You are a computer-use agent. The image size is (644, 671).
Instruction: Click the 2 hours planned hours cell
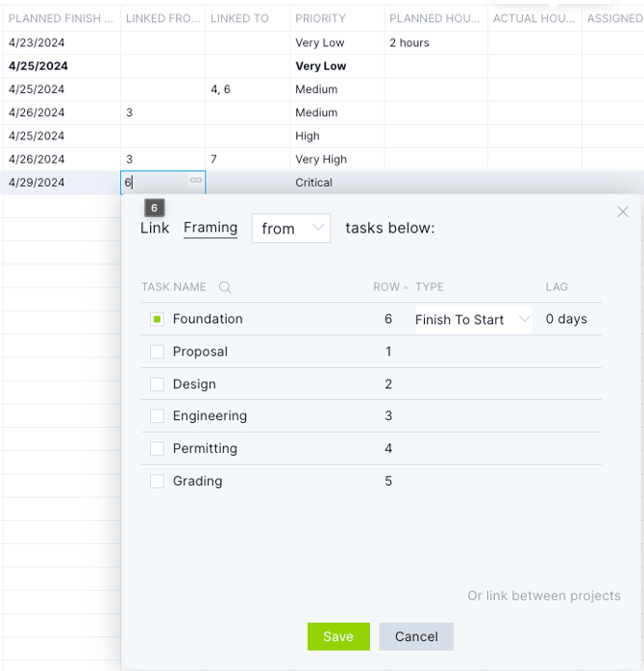[x=436, y=43]
